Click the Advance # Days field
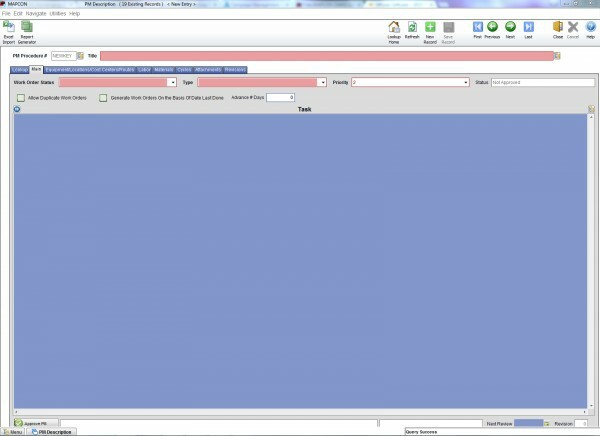 point(280,98)
